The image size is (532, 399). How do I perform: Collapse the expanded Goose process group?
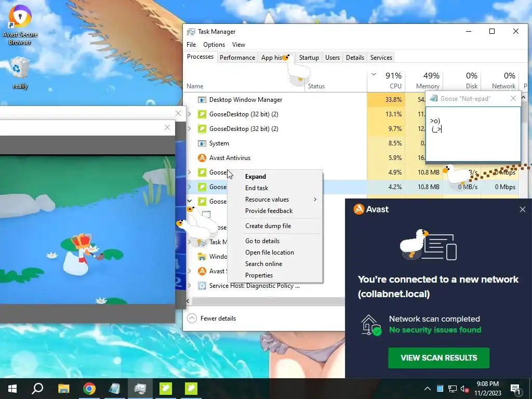[x=190, y=202]
